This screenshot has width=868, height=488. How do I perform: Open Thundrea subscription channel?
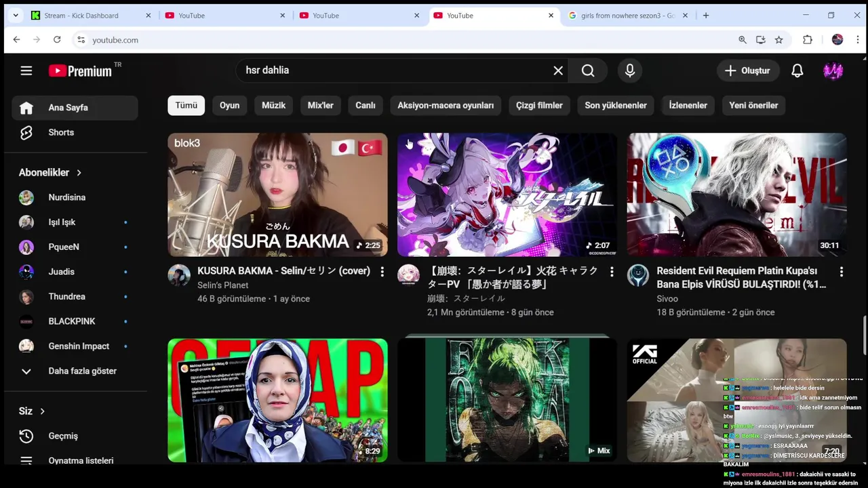click(x=75, y=296)
